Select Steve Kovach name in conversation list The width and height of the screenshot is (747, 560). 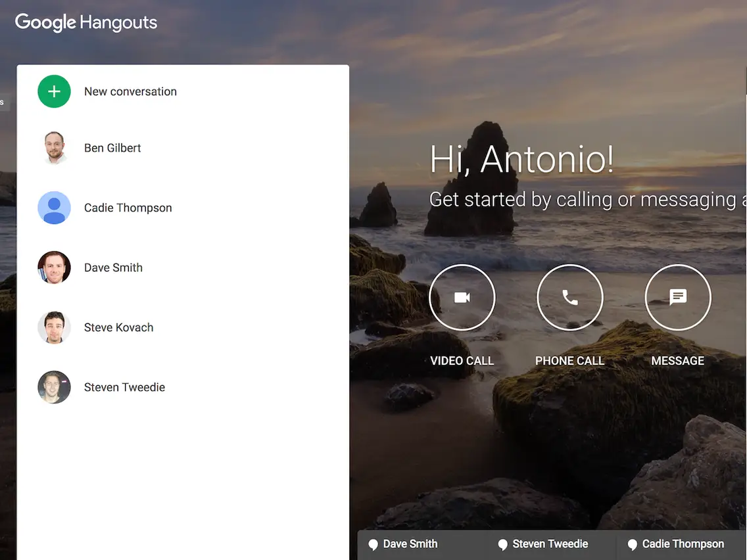pyautogui.click(x=118, y=327)
